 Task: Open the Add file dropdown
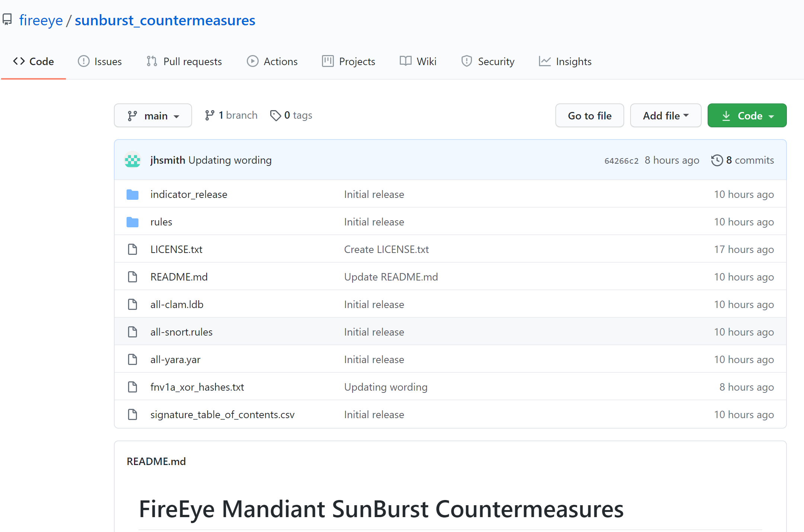coord(666,116)
